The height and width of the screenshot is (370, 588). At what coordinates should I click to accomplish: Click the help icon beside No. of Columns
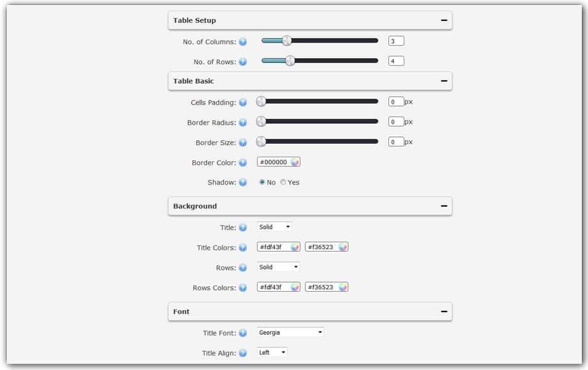pos(243,41)
